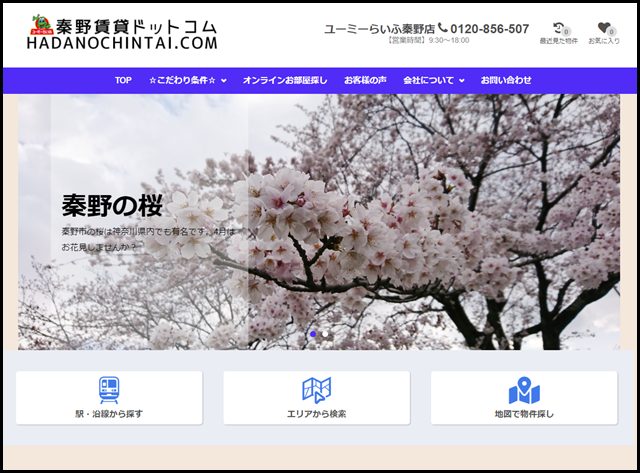The height and width of the screenshot is (473, 640).
Task: Click the 営業時間 9:30～18:00 text
Action: [x=428, y=40]
